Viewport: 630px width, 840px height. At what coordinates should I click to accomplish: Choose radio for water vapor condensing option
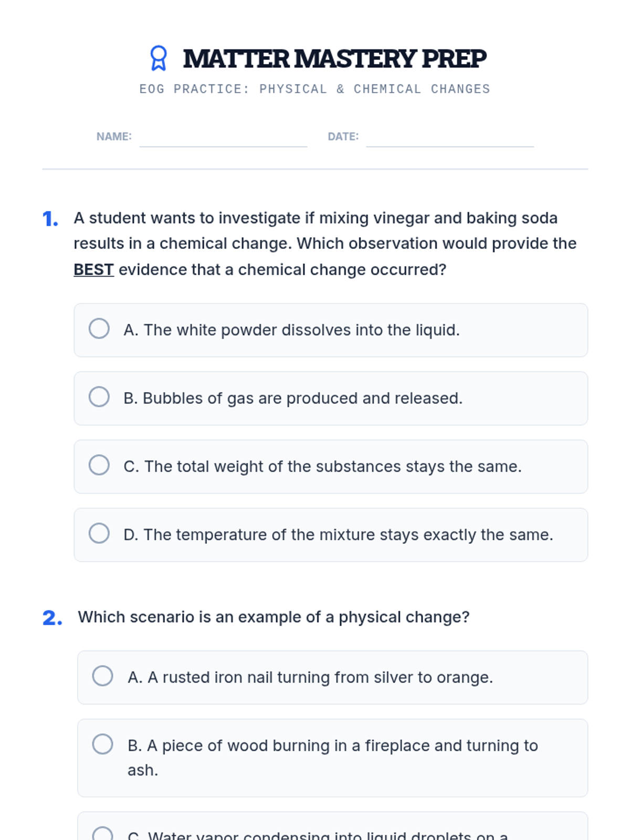point(103,834)
